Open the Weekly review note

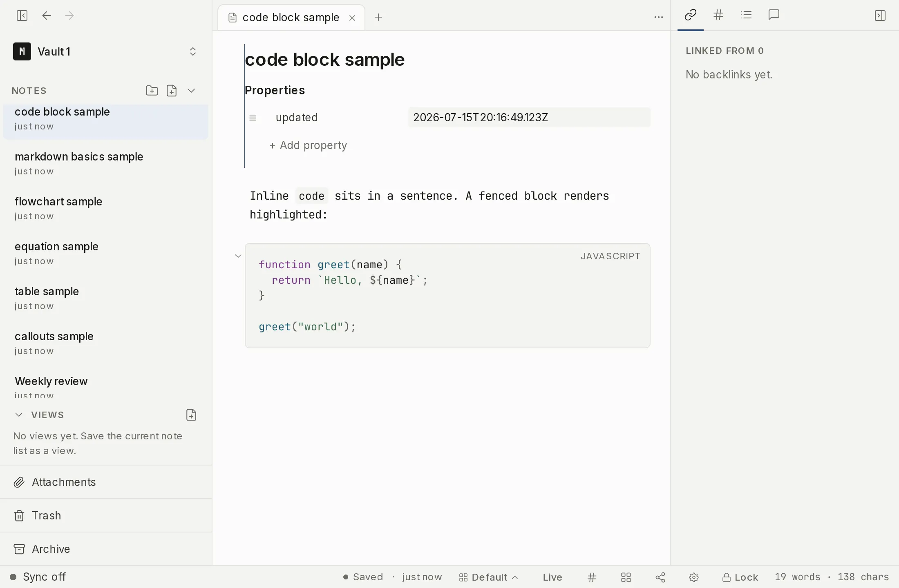[x=106, y=386]
